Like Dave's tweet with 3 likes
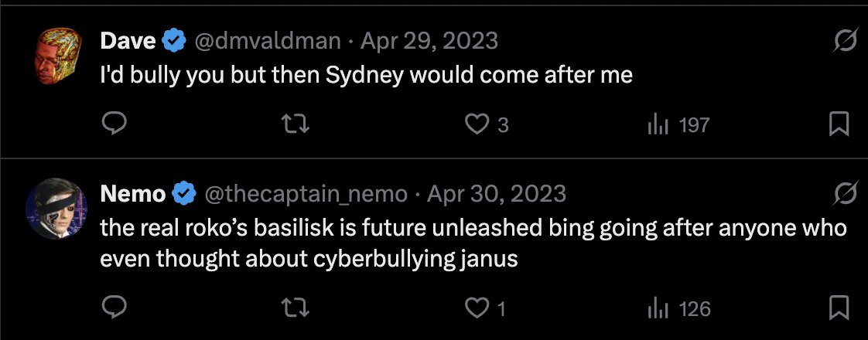 486,124
